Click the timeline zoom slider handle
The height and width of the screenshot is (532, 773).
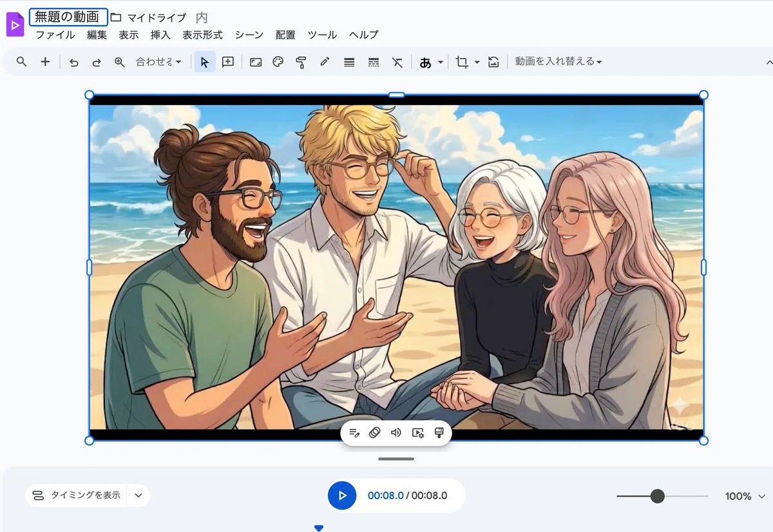[657, 496]
